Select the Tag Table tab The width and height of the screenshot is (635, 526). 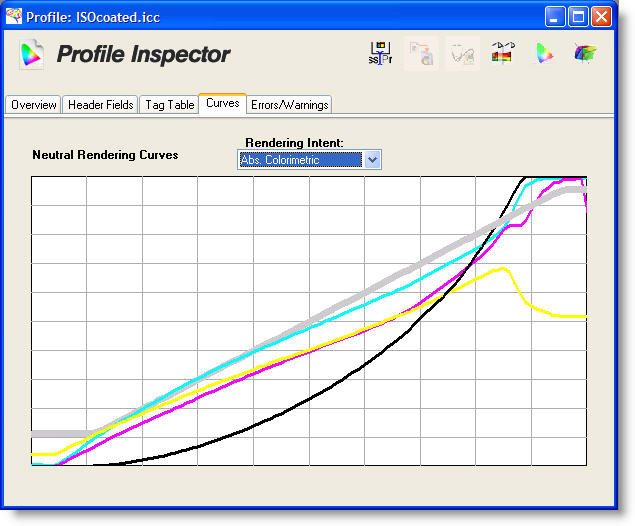coord(168,105)
